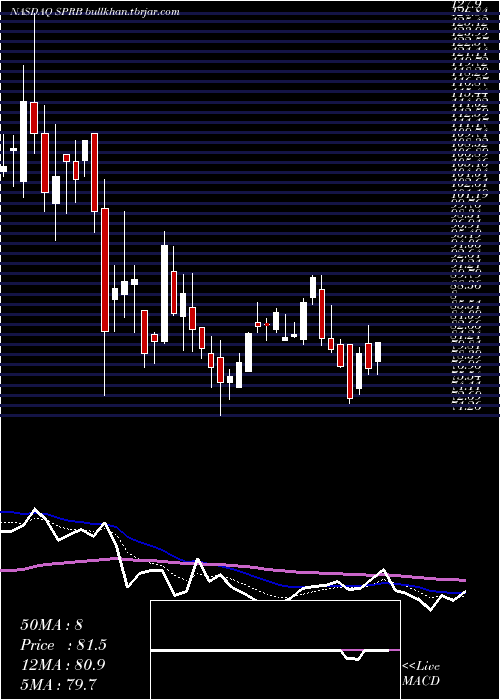The height and width of the screenshot is (700, 500).
Task: Click the NASDAQ SPRB bullkhan.tbrjar.com chart title
Action: [95, 12]
